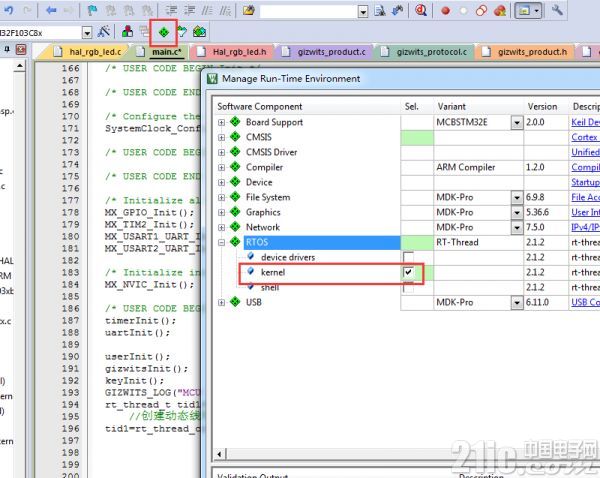Check the RTOS shell checkbox
The image size is (600, 478).
pos(408,287)
